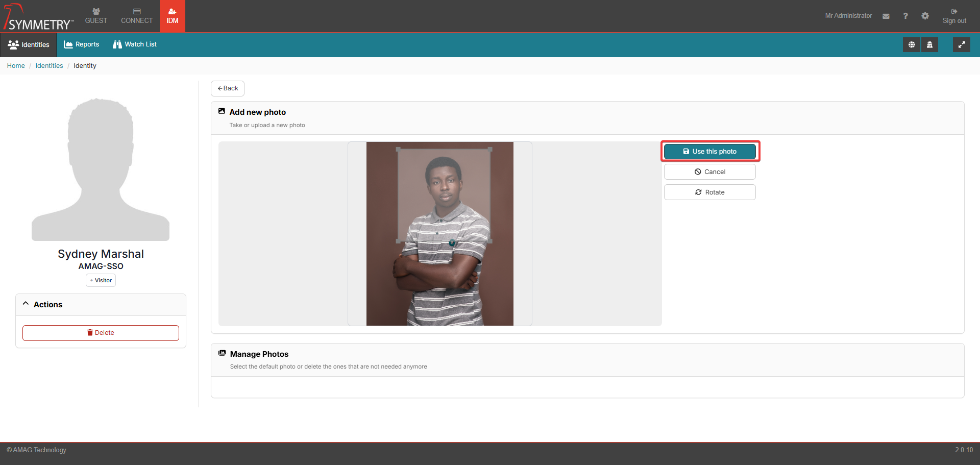
Task: Toggle fullscreen with expand arrows icon
Action: 961,45
